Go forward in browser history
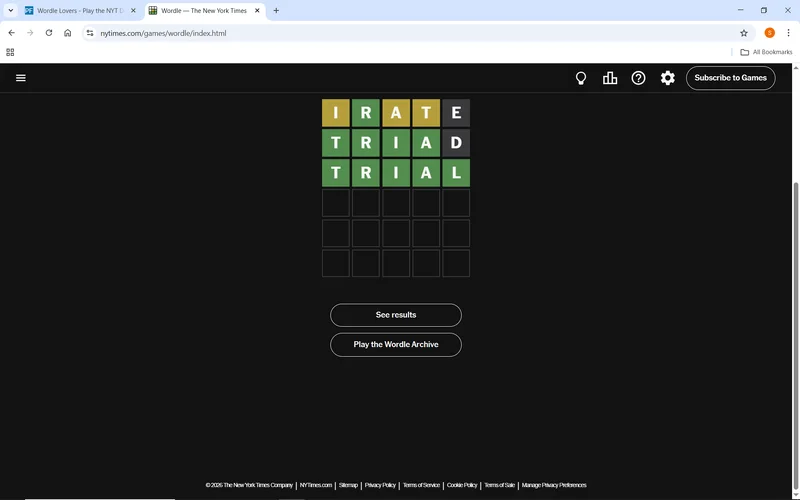 (x=30, y=33)
